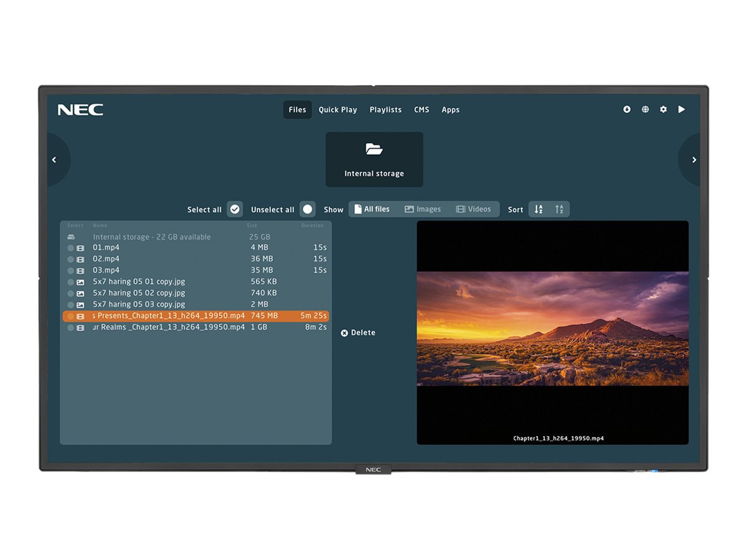
Task: Open the Internal storage folder tile
Action: tap(374, 159)
